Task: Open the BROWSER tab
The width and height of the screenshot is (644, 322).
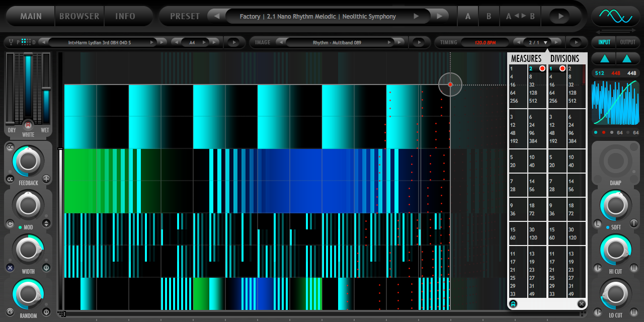Action: pyautogui.click(x=79, y=16)
